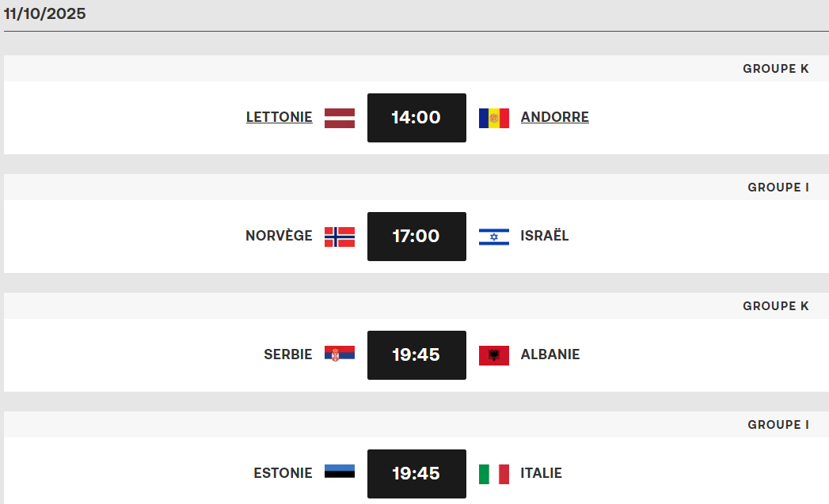Click the 14:00 kickoff time box

[x=416, y=118]
